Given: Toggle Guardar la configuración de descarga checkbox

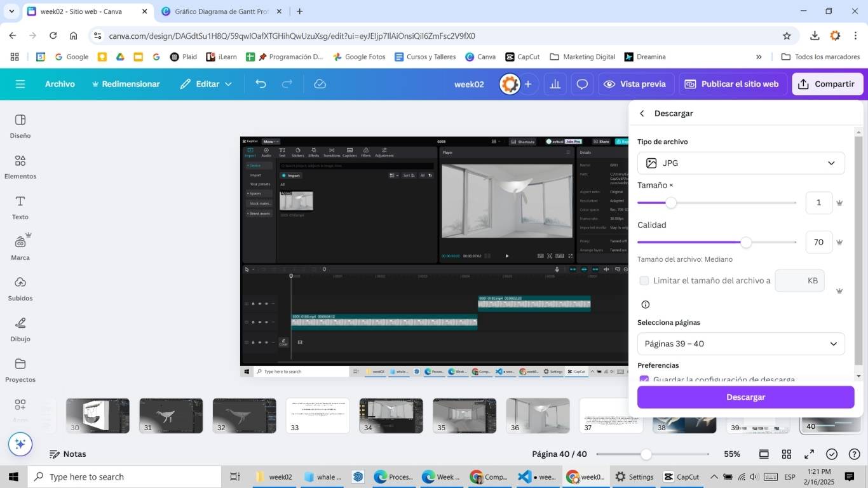Looking at the screenshot, I should click(x=644, y=379).
